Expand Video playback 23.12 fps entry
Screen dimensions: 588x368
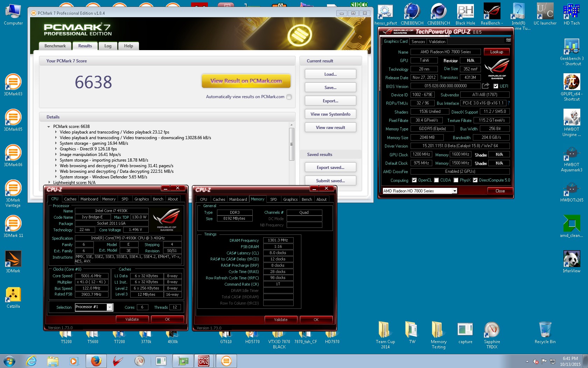[x=56, y=132]
